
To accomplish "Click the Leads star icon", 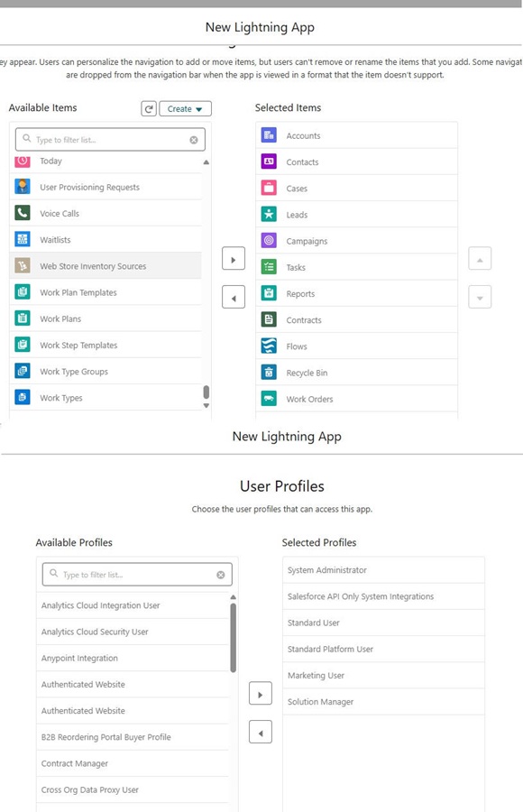I will click(269, 215).
